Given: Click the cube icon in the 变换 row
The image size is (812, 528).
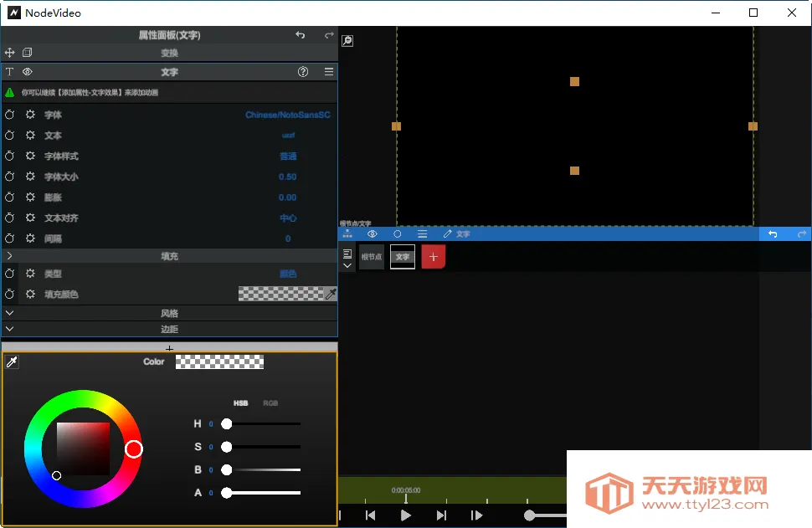Looking at the screenshot, I should pyautogui.click(x=28, y=52).
